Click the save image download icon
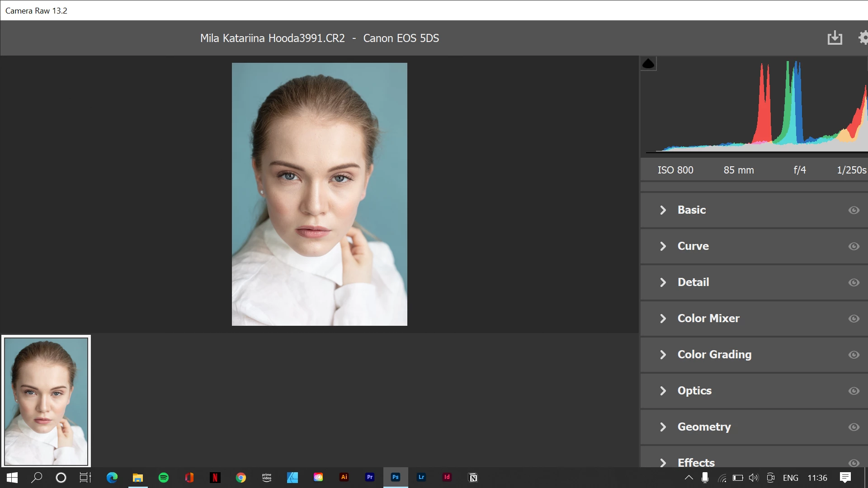The image size is (868, 488). click(x=835, y=38)
